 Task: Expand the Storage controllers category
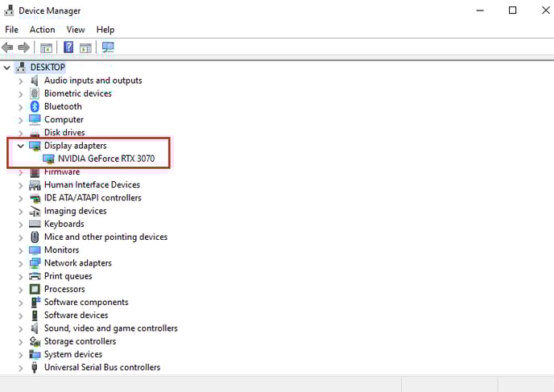click(21, 341)
